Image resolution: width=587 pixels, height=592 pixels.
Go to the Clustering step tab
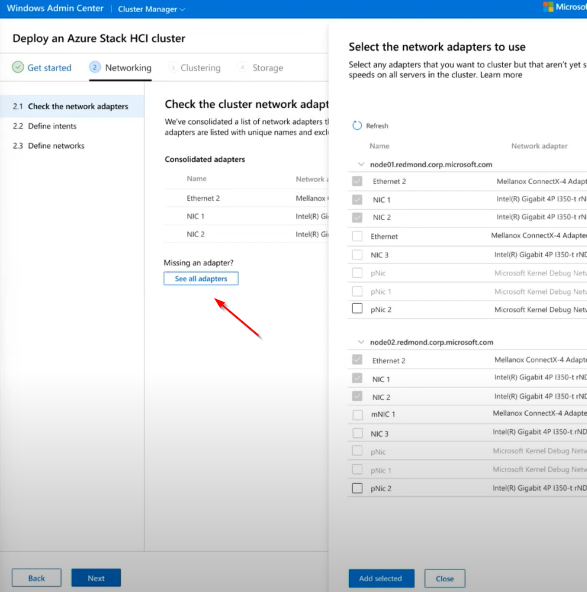pos(195,68)
